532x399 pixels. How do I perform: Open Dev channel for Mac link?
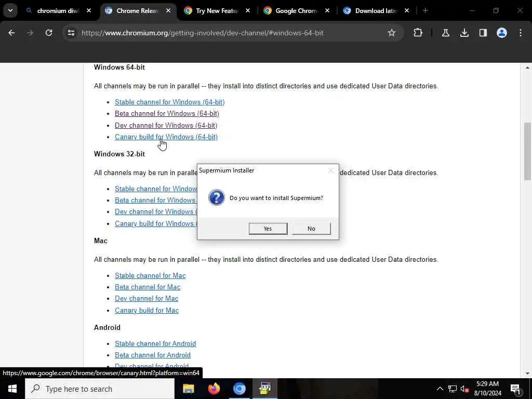(147, 299)
